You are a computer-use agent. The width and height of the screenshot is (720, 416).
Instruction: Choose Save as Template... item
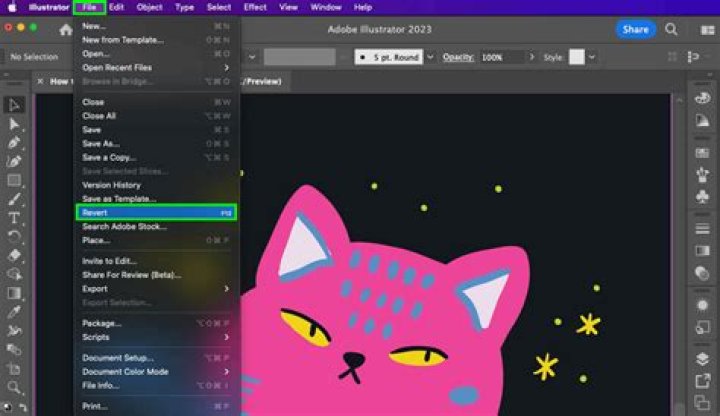pyautogui.click(x=156, y=199)
